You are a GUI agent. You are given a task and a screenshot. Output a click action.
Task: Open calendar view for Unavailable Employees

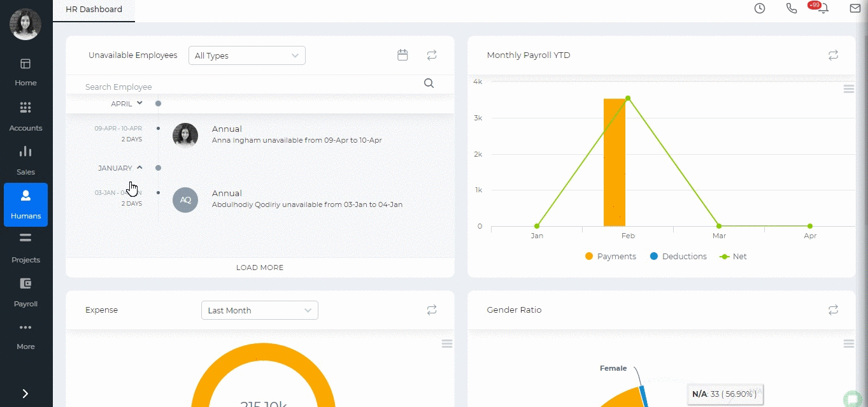click(x=402, y=55)
